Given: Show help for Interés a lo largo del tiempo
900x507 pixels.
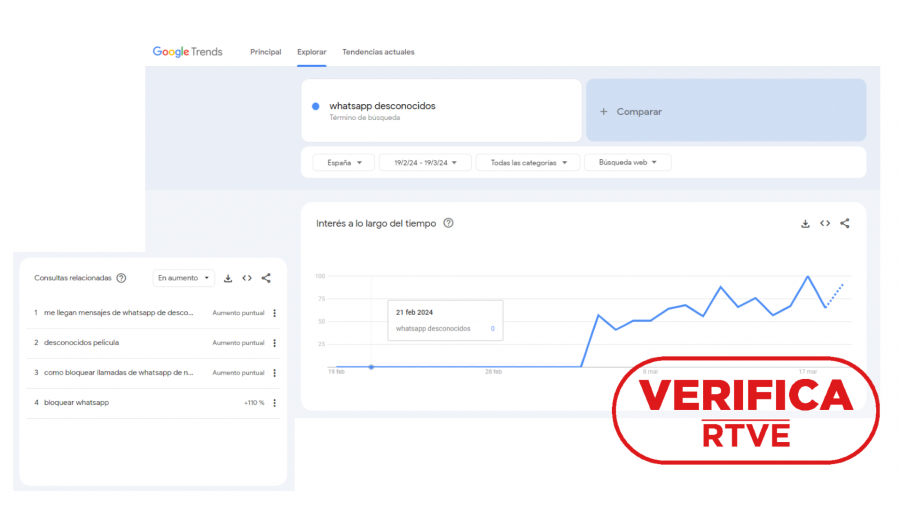Looking at the screenshot, I should [448, 223].
